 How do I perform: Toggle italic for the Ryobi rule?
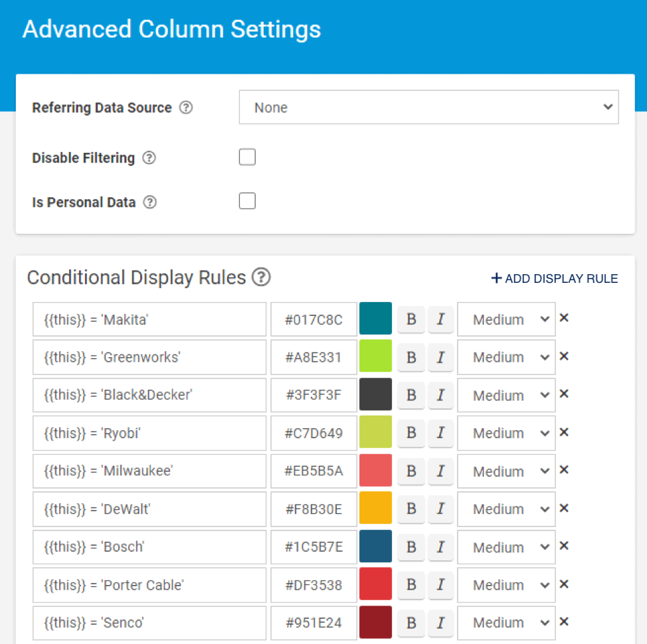[440, 433]
